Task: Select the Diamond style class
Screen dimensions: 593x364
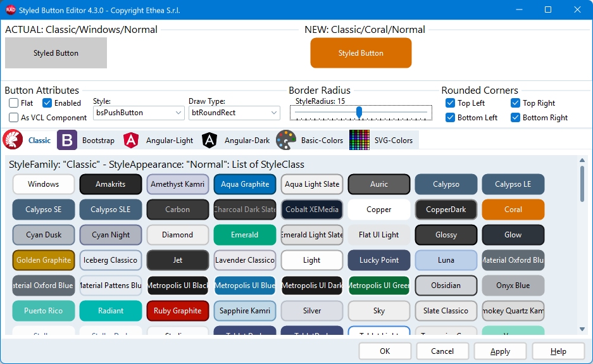Action: 177,235
